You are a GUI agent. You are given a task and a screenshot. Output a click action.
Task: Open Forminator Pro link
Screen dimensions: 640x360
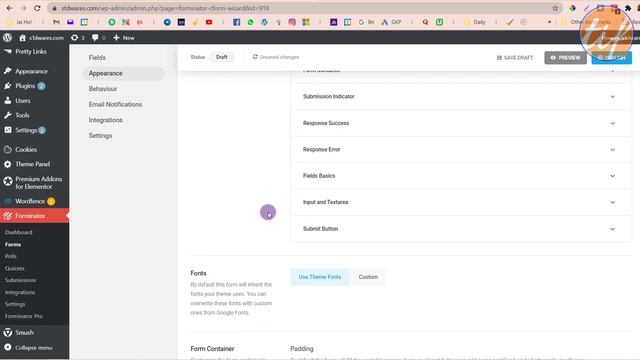[x=24, y=316]
